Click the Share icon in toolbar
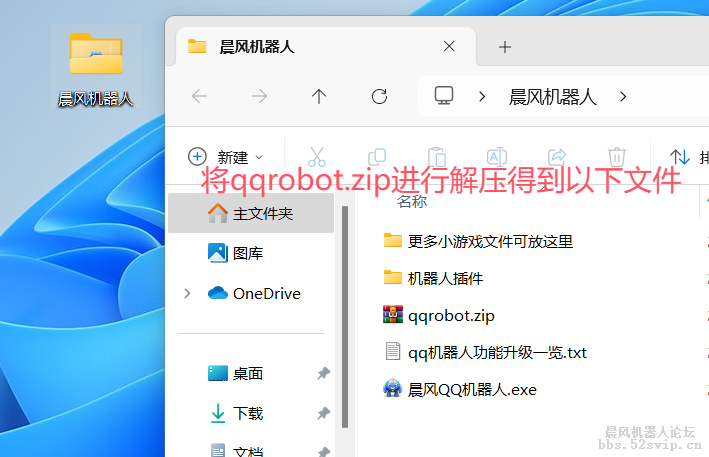Screen dimensions: 709x457 coord(557,157)
